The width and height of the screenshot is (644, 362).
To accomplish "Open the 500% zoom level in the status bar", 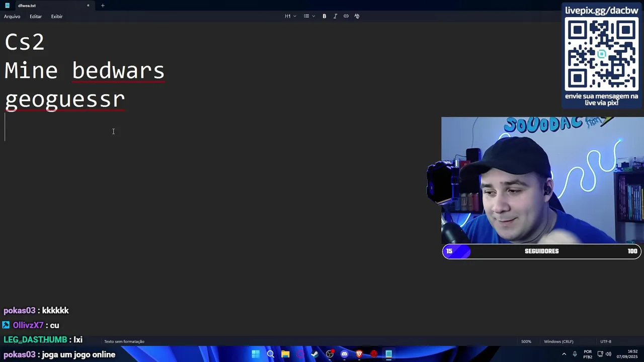I will pyautogui.click(x=526, y=341).
